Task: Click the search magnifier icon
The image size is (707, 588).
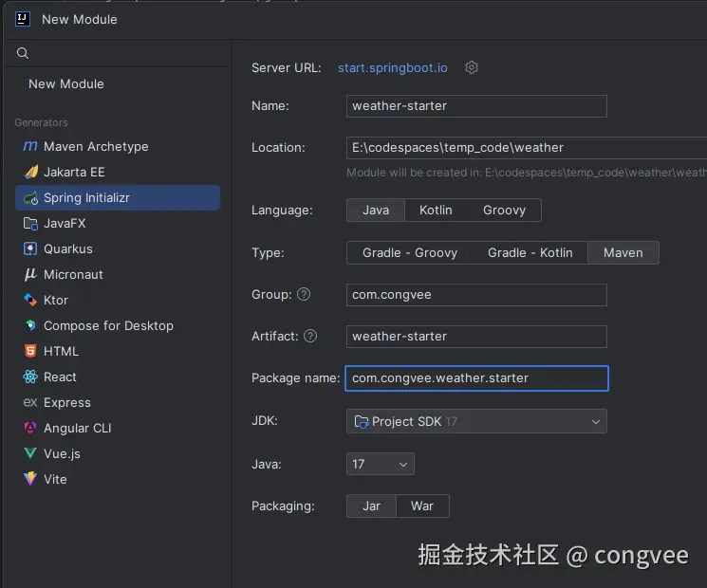Action: coord(23,53)
